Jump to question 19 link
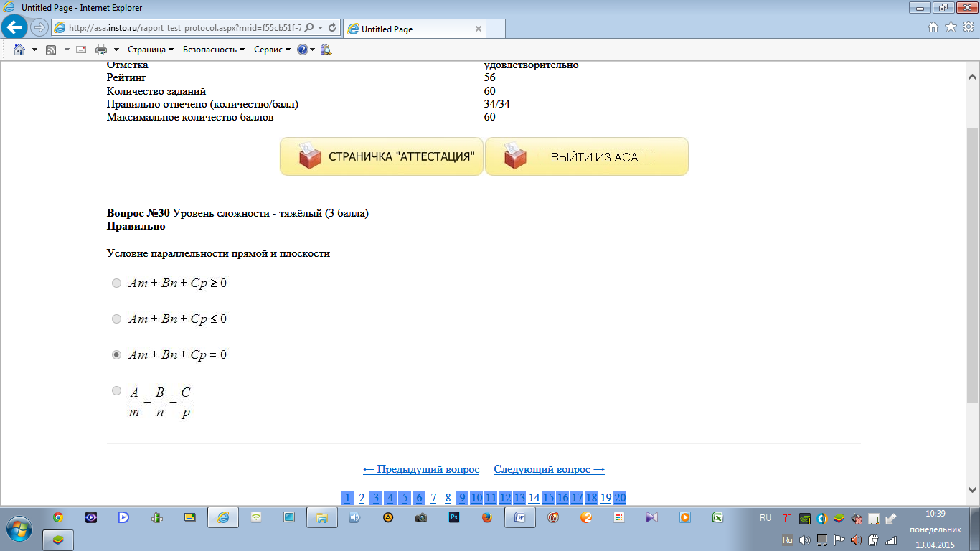Image resolution: width=980 pixels, height=551 pixels. point(606,498)
